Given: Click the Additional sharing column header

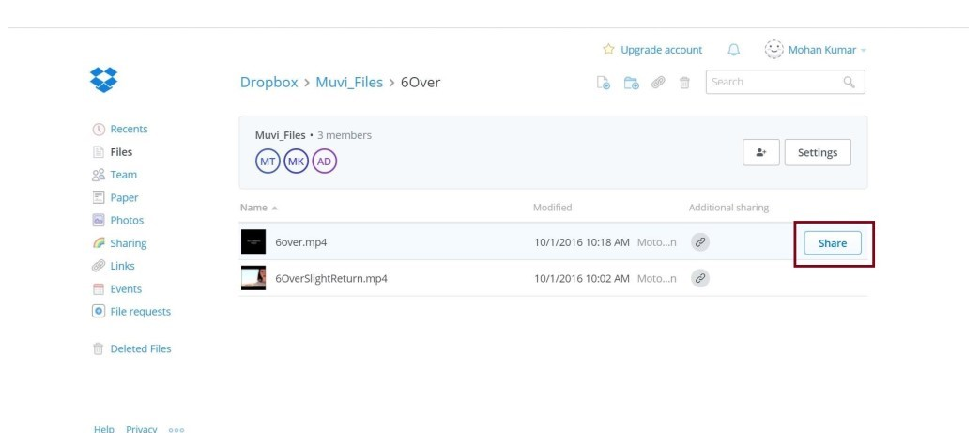Looking at the screenshot, I should tap(728, 208).
